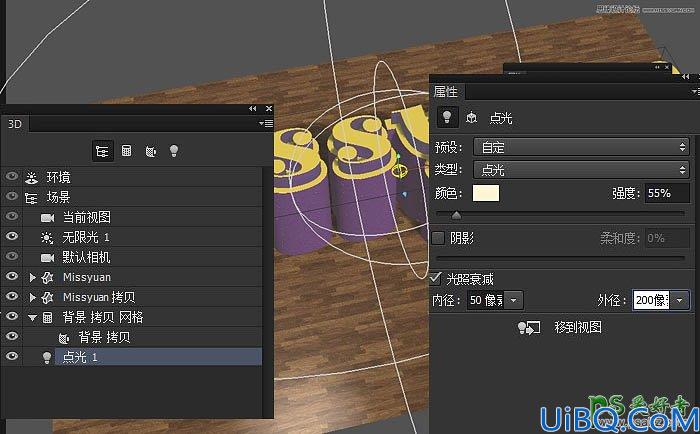Open the 3D panel flyout menu

[266, 123]
